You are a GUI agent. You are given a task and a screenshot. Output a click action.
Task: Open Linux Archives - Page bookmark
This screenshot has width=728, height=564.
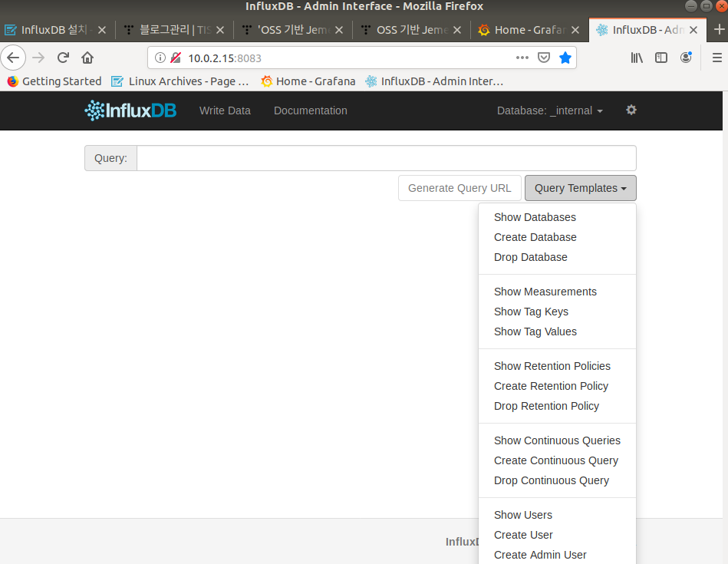pyautogui.click(x=180, y=81)
